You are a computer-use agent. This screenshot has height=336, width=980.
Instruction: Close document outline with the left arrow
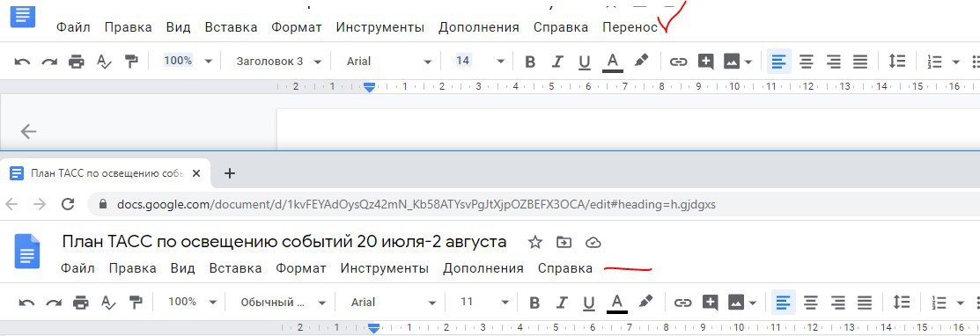click(29, 131)
